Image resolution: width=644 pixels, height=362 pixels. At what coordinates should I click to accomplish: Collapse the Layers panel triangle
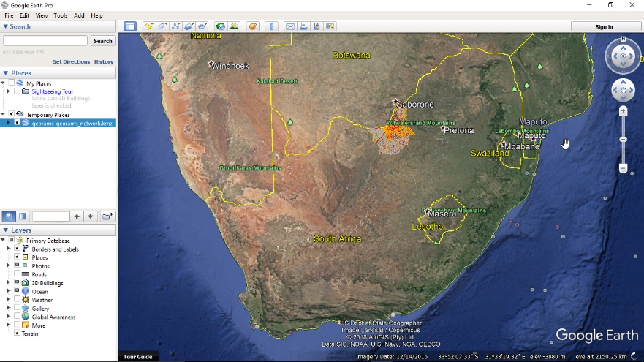5,230
